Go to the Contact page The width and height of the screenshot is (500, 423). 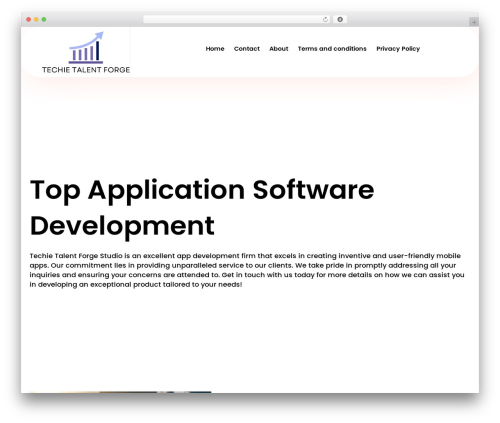coord(247,49)
